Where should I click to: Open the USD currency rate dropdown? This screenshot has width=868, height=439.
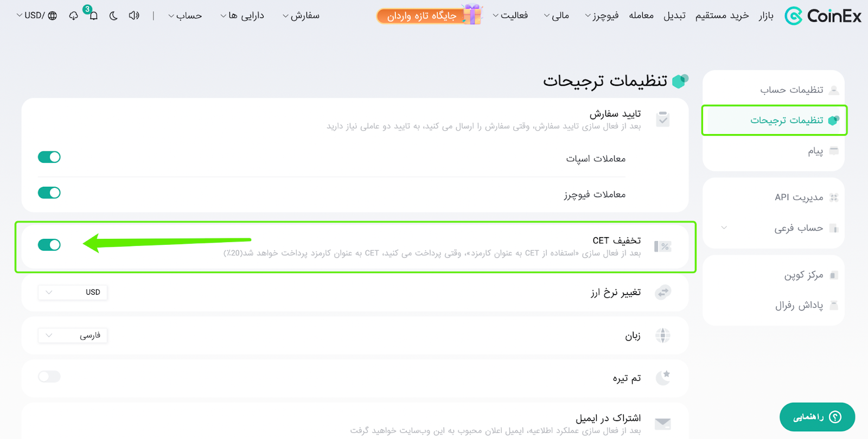(x=73, y=292)
